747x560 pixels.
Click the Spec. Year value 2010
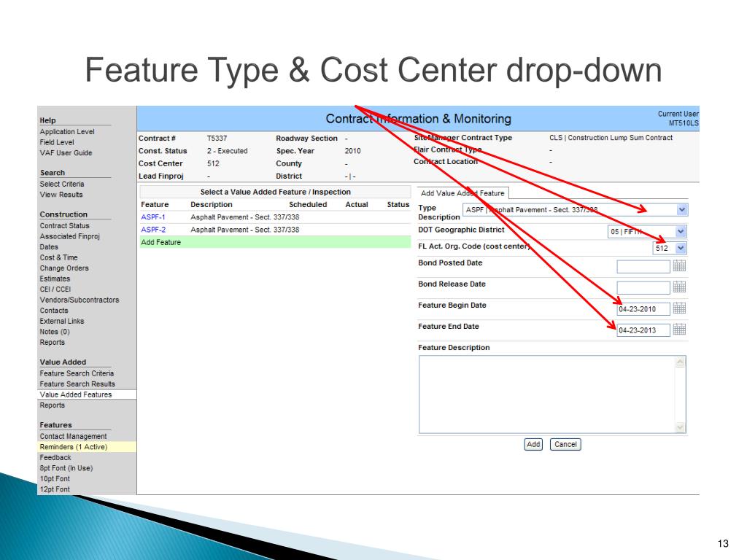click(x=352, y=151)
